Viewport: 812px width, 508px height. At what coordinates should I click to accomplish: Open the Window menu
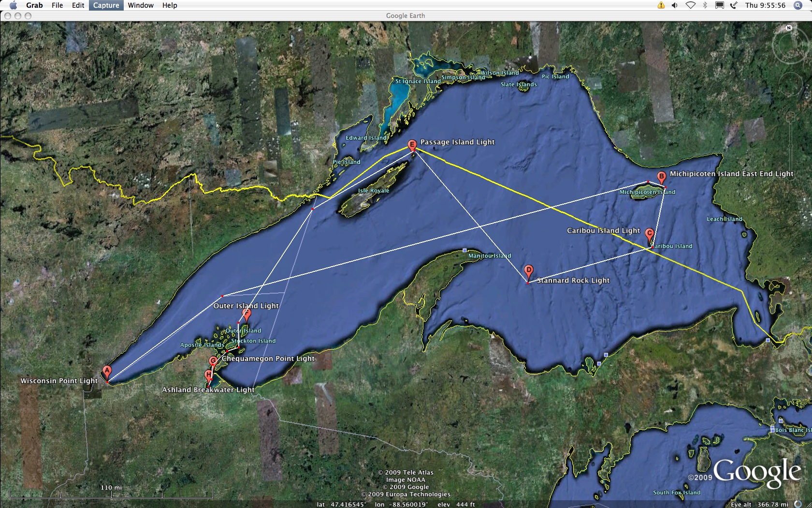[141, 5]
